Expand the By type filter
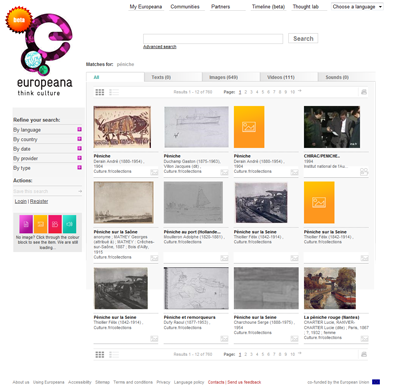 click(79, 167)
